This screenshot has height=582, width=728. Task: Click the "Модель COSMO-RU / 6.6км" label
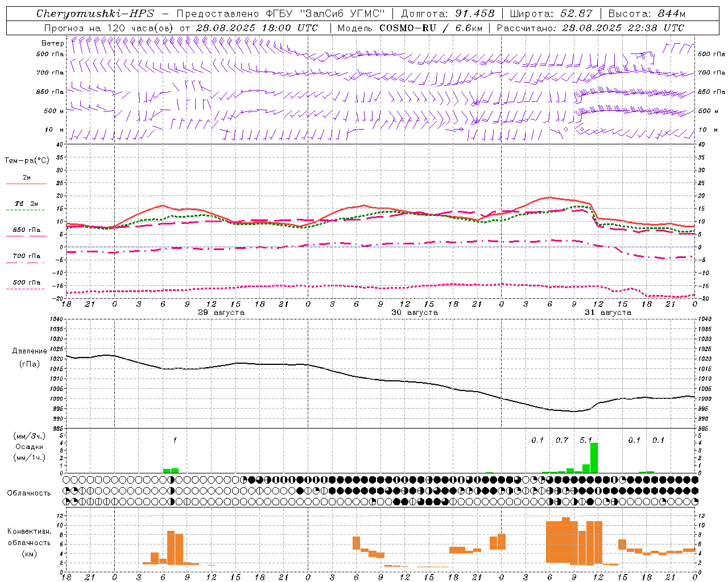tap(409, 28)
